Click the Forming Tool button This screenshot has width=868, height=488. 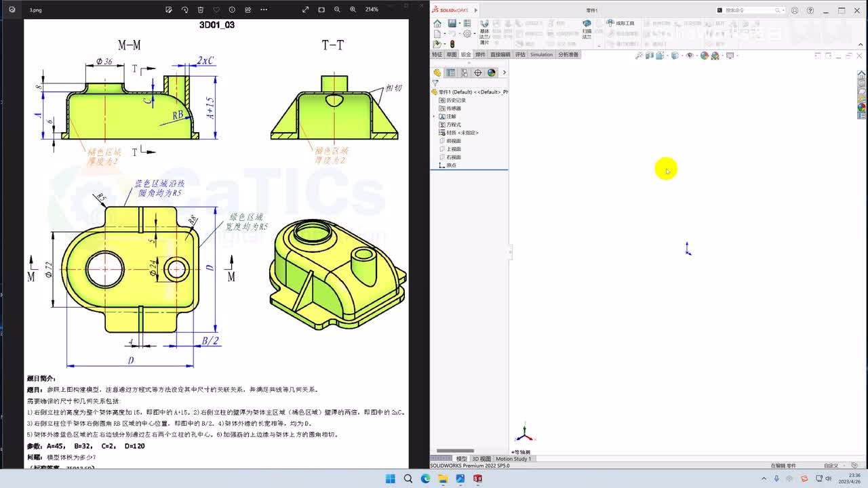620,23
